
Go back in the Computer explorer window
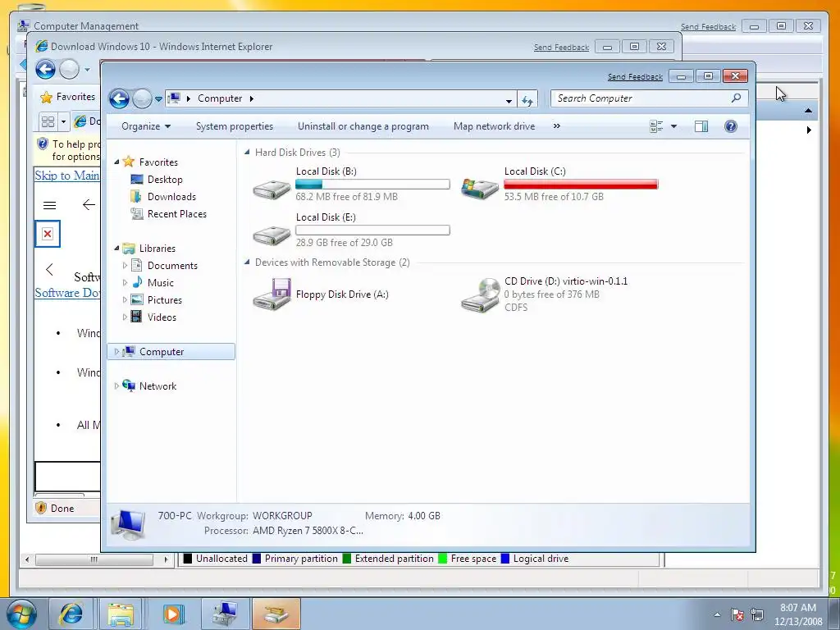tap(119, 98)
